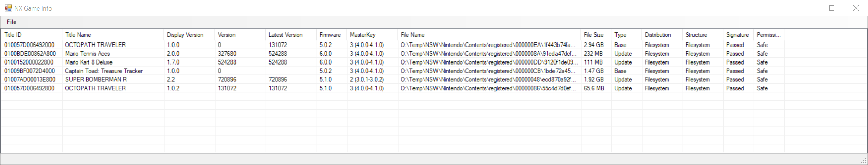This screenshot has width=868, height=165.
Task: Select Title ID 01009BF0072D4000
Action: tap(29, 71)
